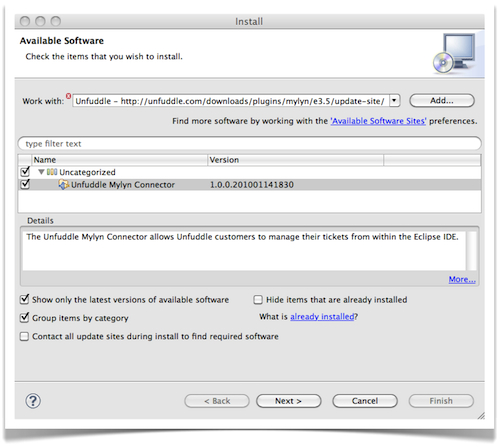Click the help question mark icon
Screen dimensions: 500x447
[33, 401]
